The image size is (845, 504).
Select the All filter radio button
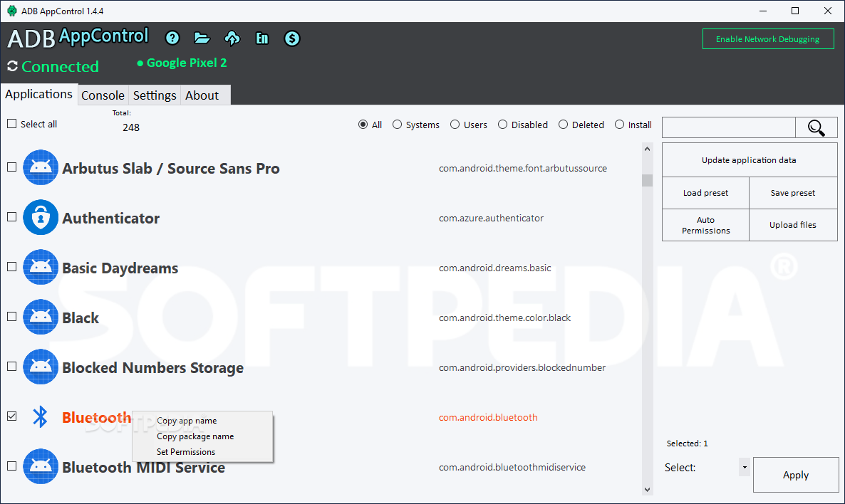[363, 125]
